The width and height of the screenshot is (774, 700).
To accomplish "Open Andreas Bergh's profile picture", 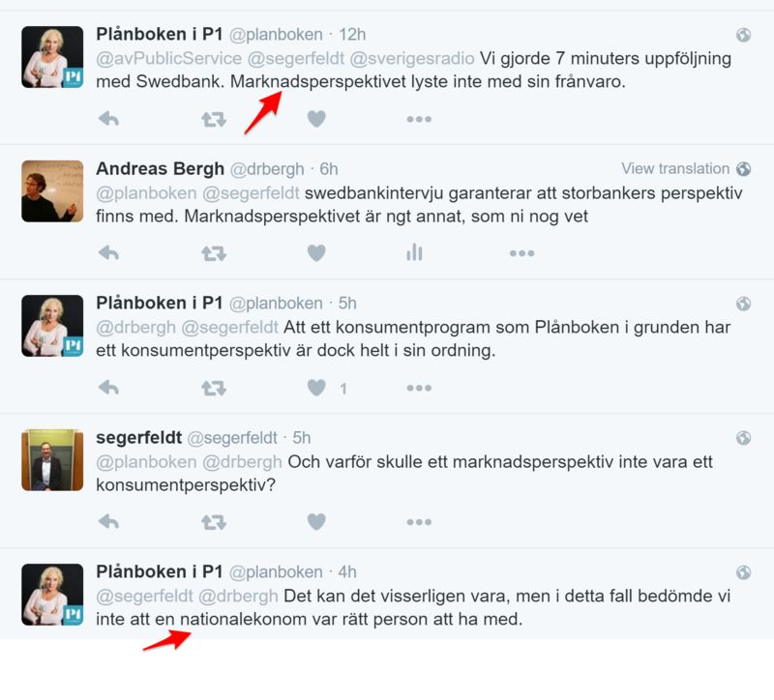I will tap(52, 190).
